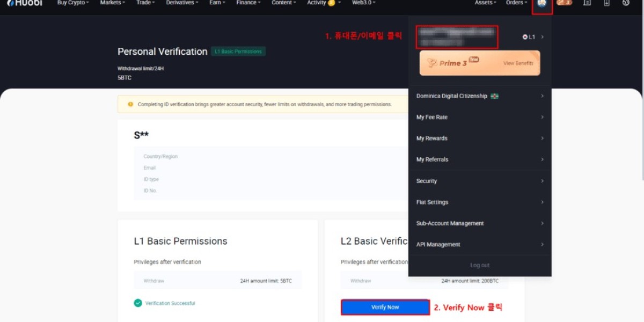644x322 pixels.
Task: Click the '5BTC' withdrawal limit value
Action: click(125, 78)
